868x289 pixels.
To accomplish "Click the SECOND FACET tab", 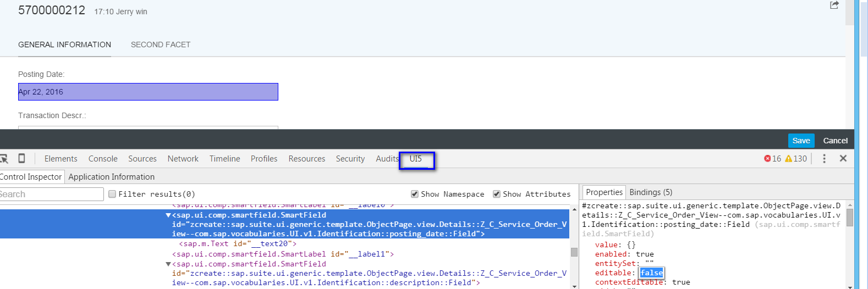I will coord(161,45).
